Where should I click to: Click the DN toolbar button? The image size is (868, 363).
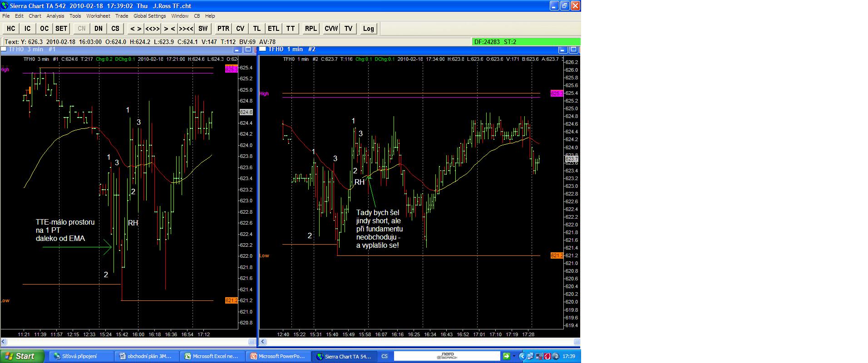click(x=99, y=29)
